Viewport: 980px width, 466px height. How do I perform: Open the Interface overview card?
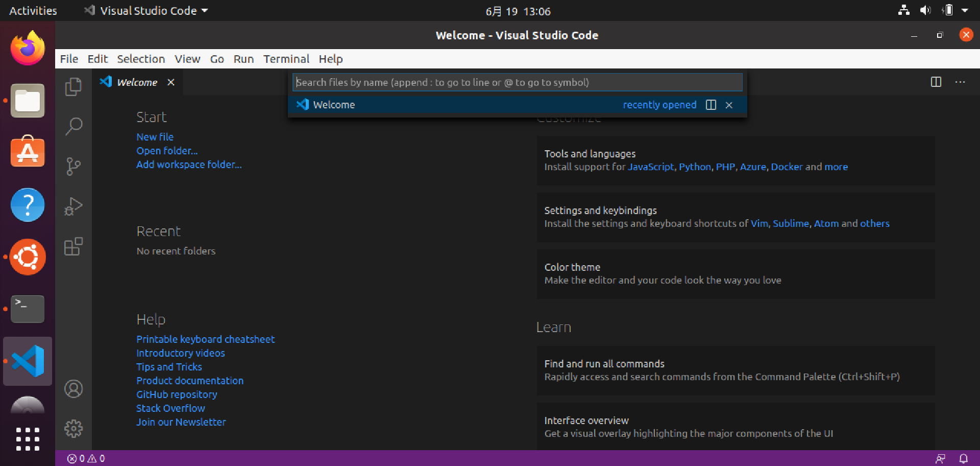[736, 426]
